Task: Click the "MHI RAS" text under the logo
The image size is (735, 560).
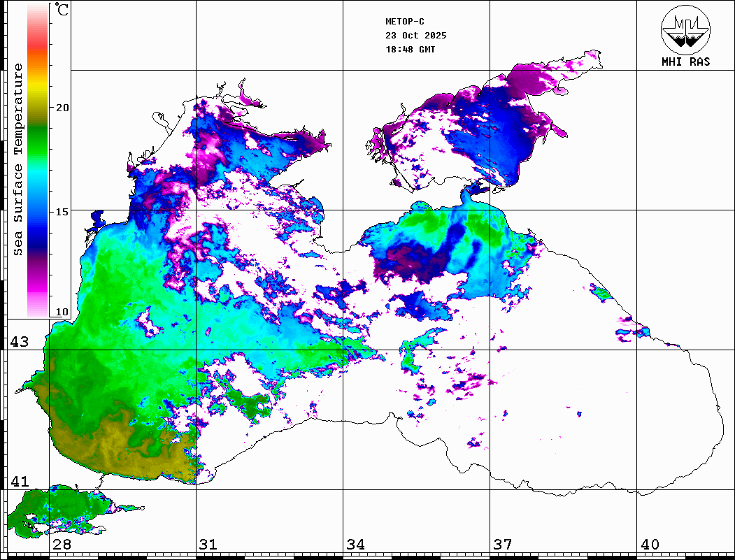Action: tap(685, 62)
